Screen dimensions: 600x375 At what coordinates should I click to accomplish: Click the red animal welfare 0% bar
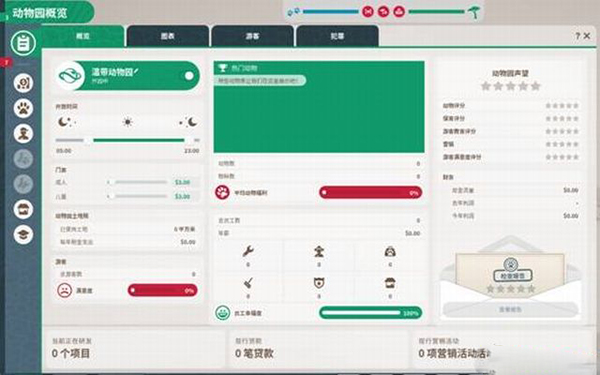click(371, 192)
